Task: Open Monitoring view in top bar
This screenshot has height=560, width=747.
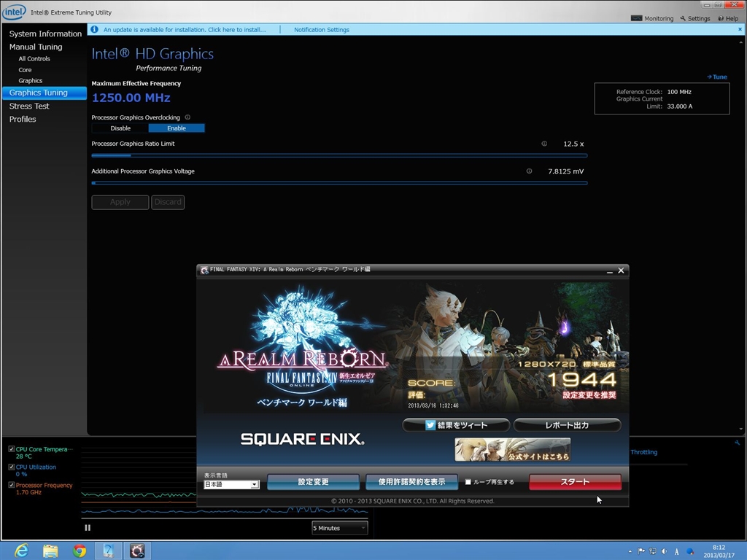Action: [x=652, y=18]
